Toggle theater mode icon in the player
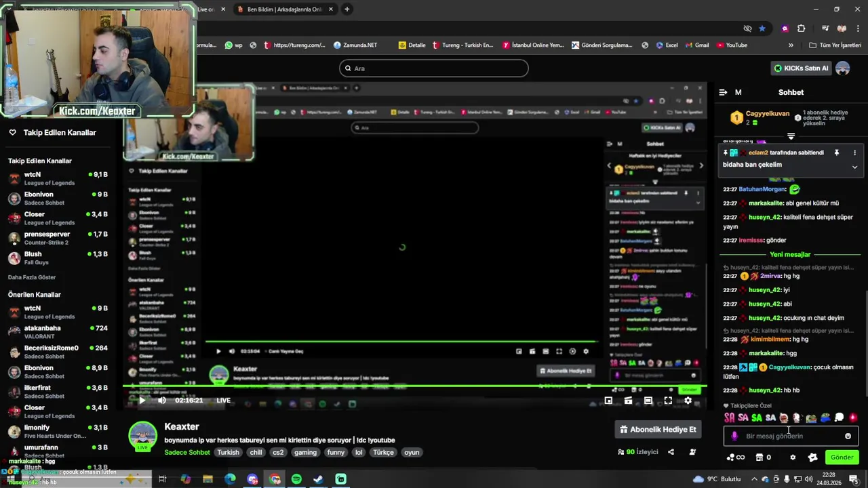The height and width of the screenshot is (488, 868). click(648, 401)
